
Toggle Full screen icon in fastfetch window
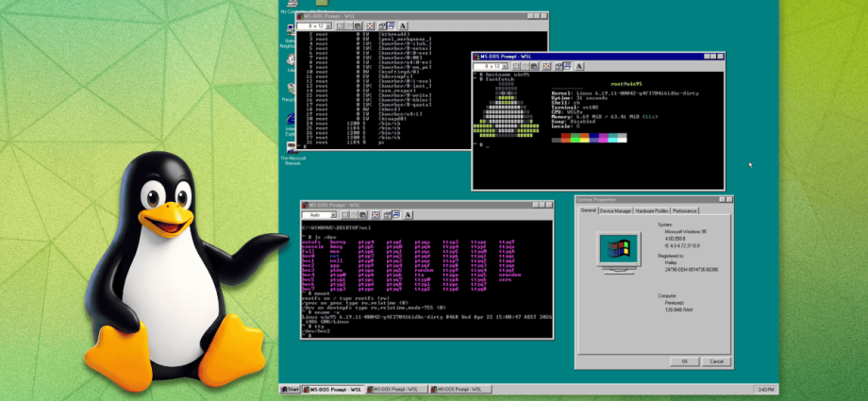pos(546,66)
